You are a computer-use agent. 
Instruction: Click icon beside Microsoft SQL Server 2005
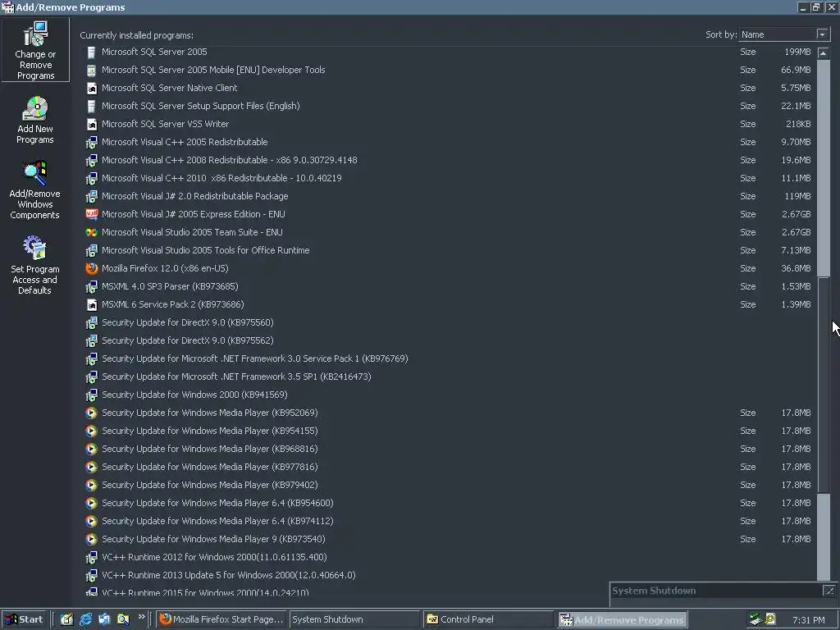pos(92,52)
